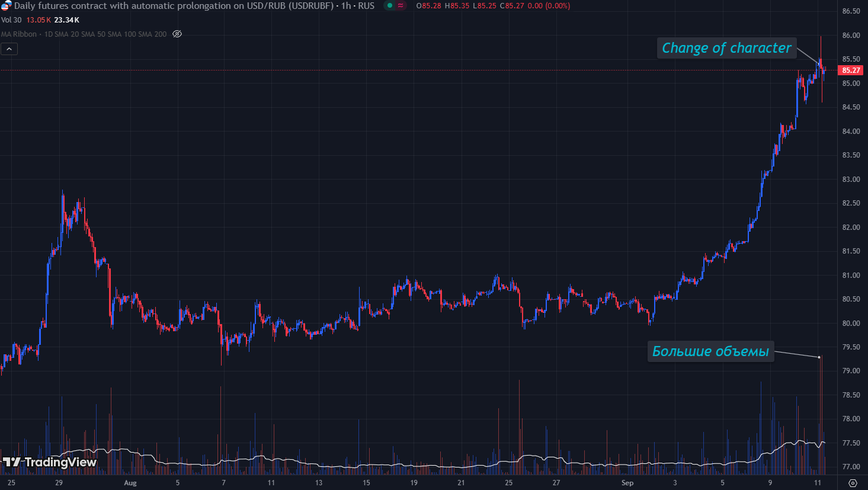Screen dimensions: 868x490
Task: Click the green market status dot
Action: click(389, 6)
